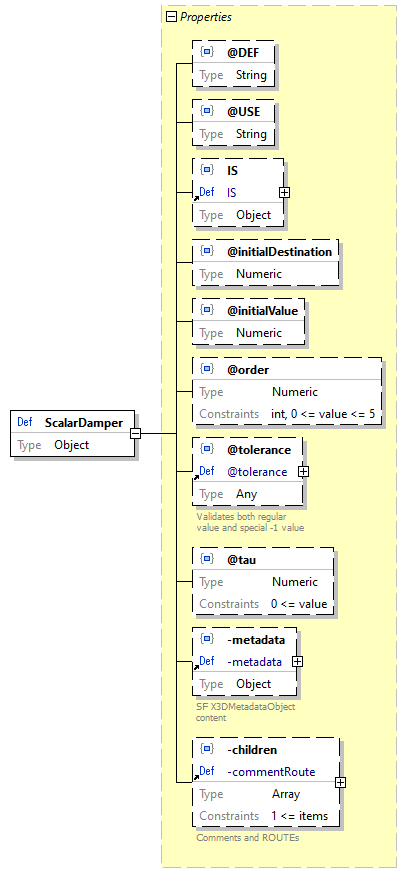
Task: Click the Numeric type of @order
Action: (295, 392)
